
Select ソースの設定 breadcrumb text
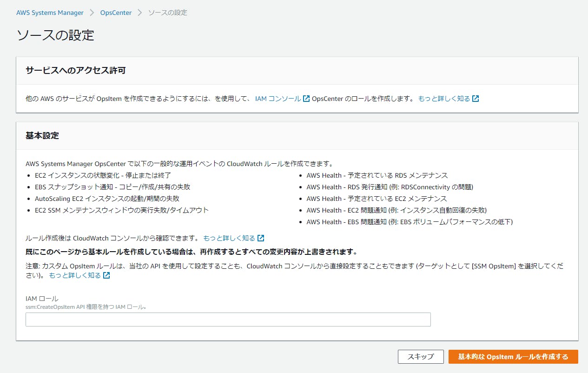pyautogui.click(x=168, y=13)
